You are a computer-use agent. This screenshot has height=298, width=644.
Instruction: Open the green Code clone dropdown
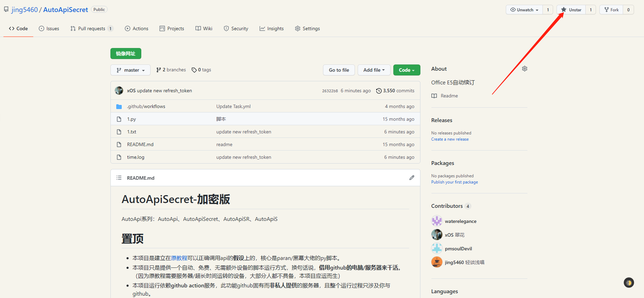click(x=407, y=70)
